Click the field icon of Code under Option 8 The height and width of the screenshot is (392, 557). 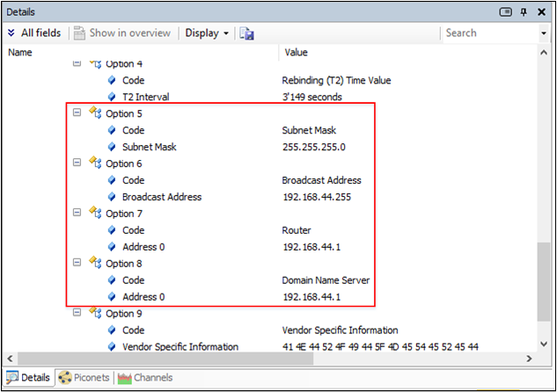point(112,279)
